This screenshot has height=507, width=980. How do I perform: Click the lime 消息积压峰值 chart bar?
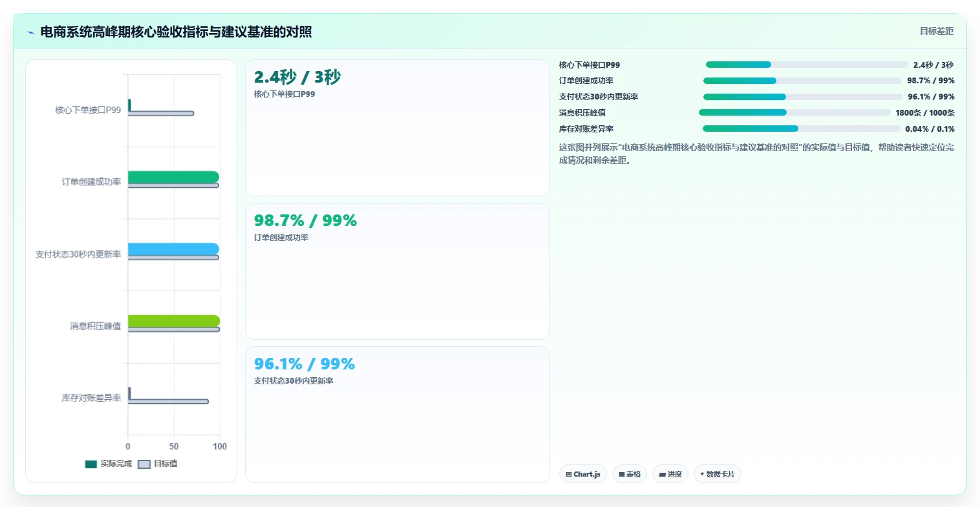click(x=174, y=321)
